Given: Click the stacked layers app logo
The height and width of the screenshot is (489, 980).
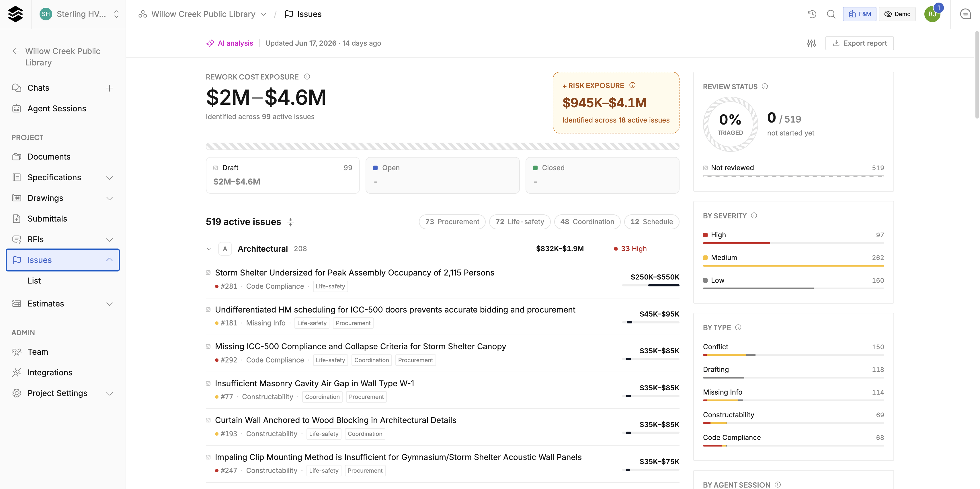Looking at the screenshot, I should click(15, 14).
